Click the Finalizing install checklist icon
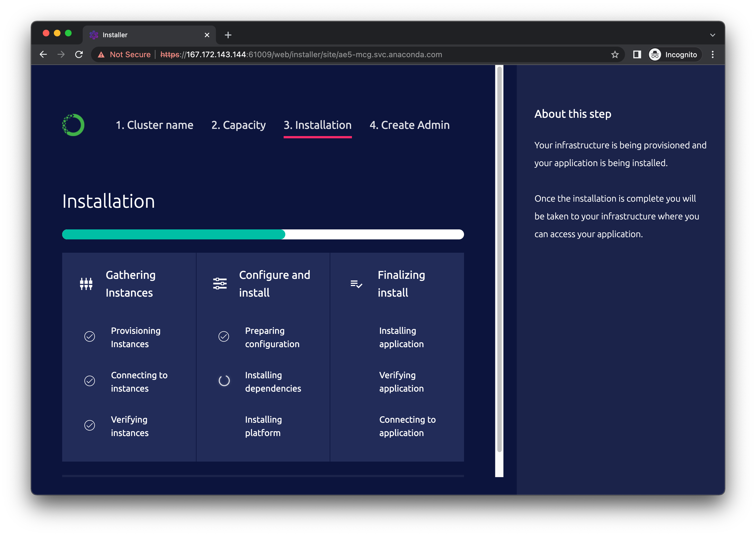 click(x=356, y=284)
